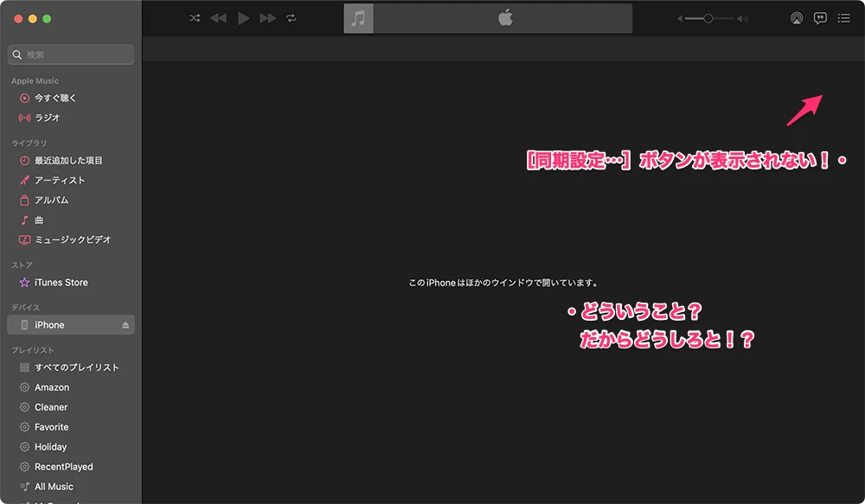Click the music note artwork thumbnail
The image size is (865, 504).
[359, 19]
